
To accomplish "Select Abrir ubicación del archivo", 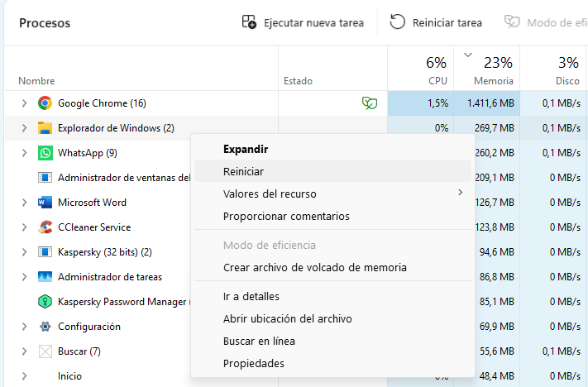I will pyautogui.click(x=332, y=318).
